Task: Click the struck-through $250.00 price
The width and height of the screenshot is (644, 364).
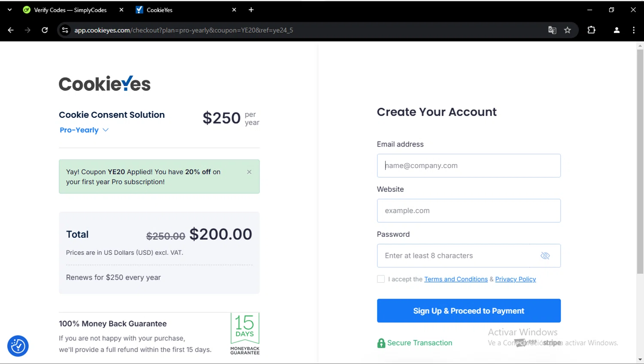Action: 166,236
